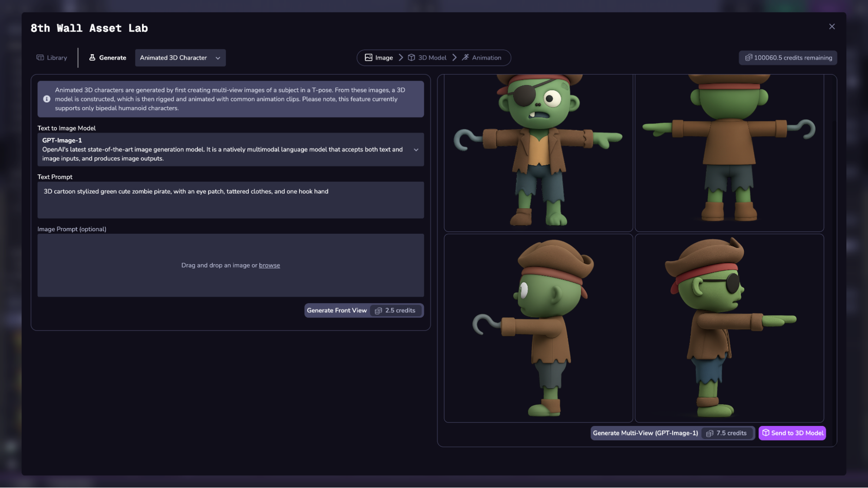The image size is (868, 488).
Task: Click the info icon in notice banner
Action: [x=47, y=99]
